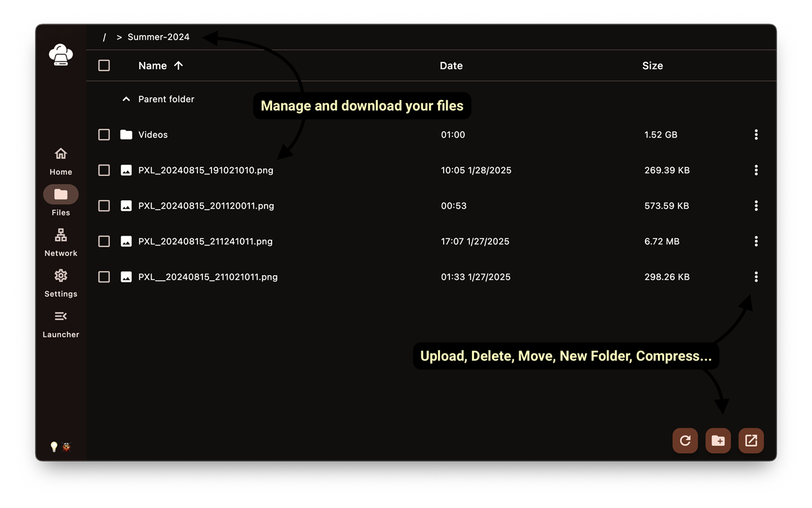Open the three-dot menu for PXL_20240815_211241011.png

756,241
